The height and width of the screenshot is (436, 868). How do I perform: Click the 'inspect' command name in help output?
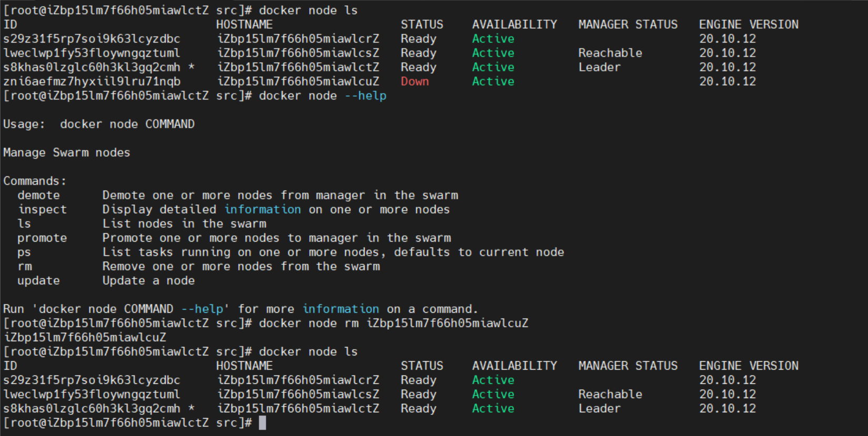[x=42, y=210]
